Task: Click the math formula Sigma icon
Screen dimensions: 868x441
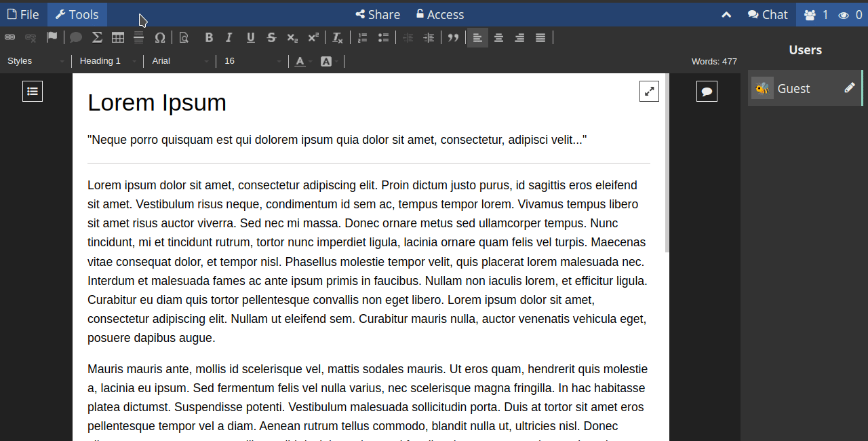Action: point(97,38)
